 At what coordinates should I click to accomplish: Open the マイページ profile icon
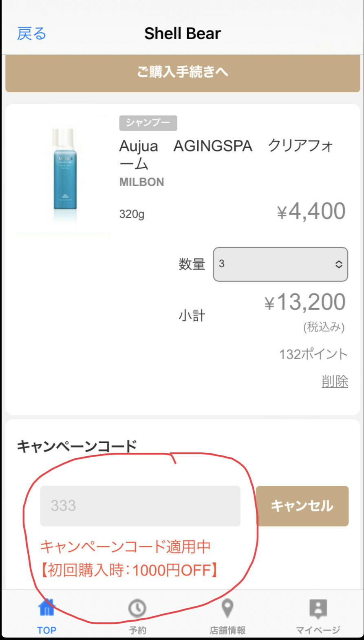click(x=318, y=609)
